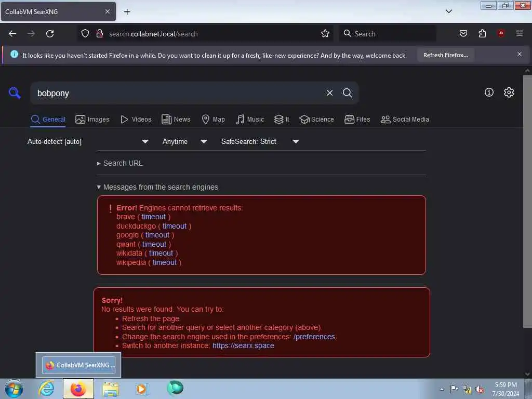Open SearXNG preferences gear icon
This screenshot has width=532, height=399.
[509, 92]
